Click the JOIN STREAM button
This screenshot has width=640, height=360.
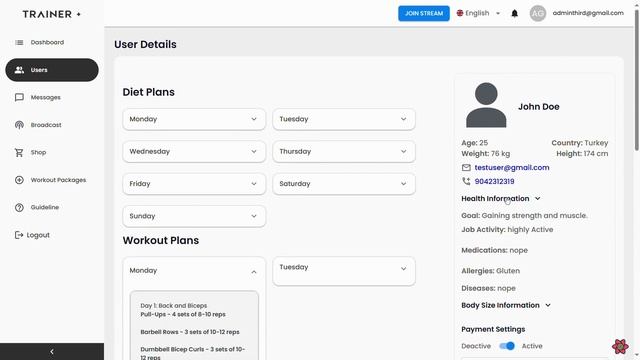click(x=424, y=13)
